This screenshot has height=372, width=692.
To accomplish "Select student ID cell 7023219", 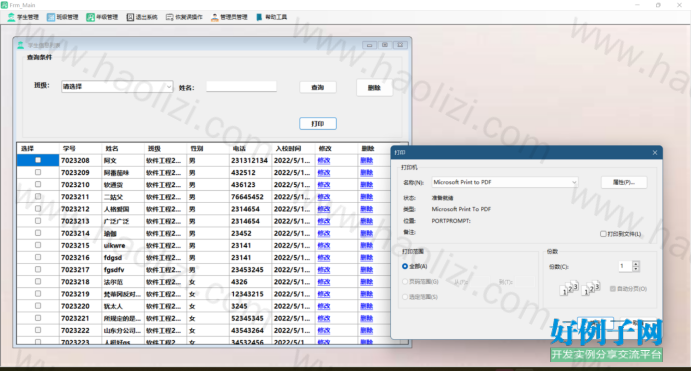I will 80,294.
